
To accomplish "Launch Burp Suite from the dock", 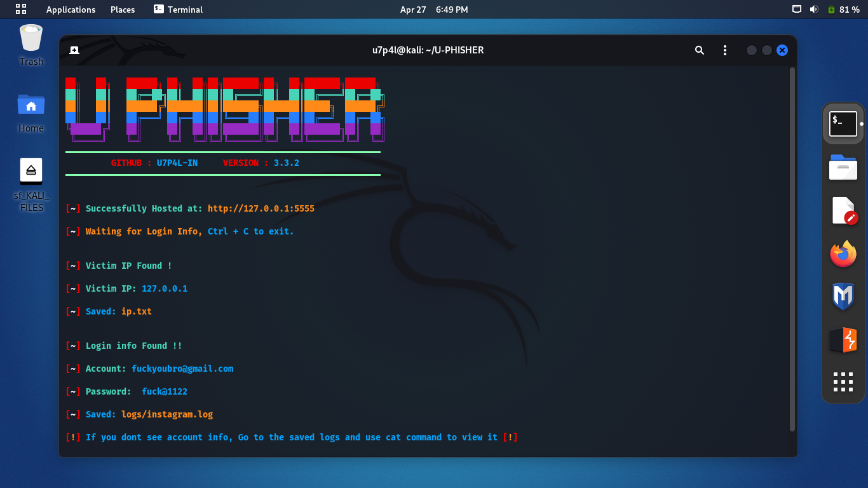I will click(x=843, y=340).
